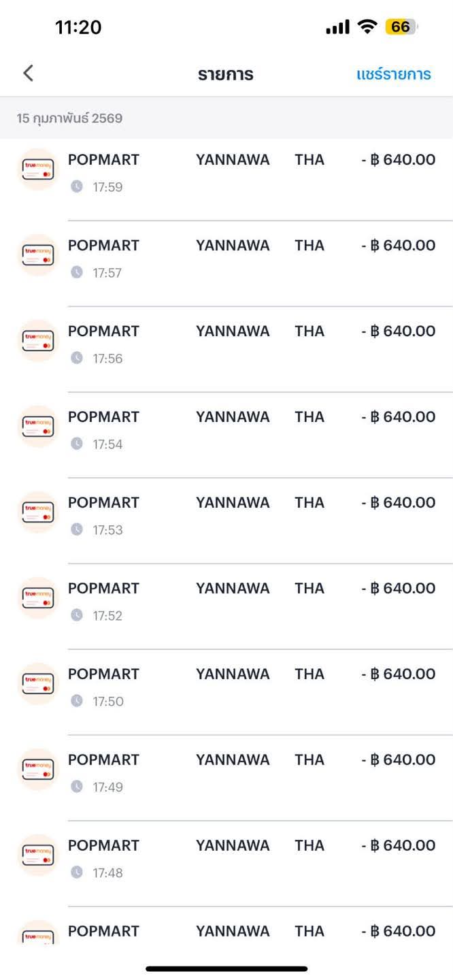Tap TrueMoney card icon for 17:57 transaction

pyautogui.click(x=38, y=255)
